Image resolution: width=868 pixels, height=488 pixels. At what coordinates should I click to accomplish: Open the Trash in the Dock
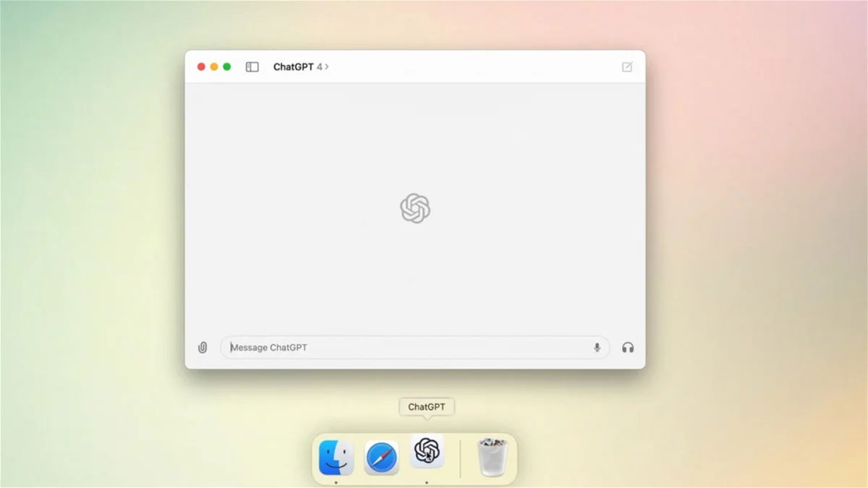493,457
